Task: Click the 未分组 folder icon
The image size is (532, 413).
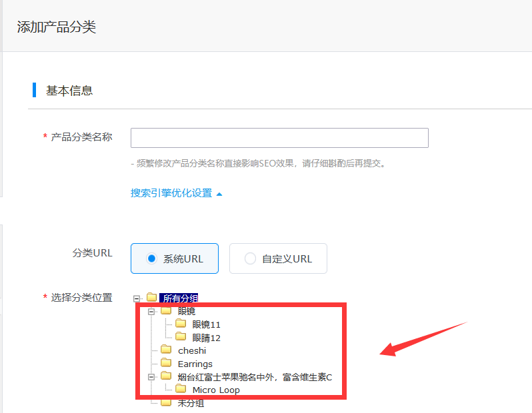Action: (x=166, y=403)
